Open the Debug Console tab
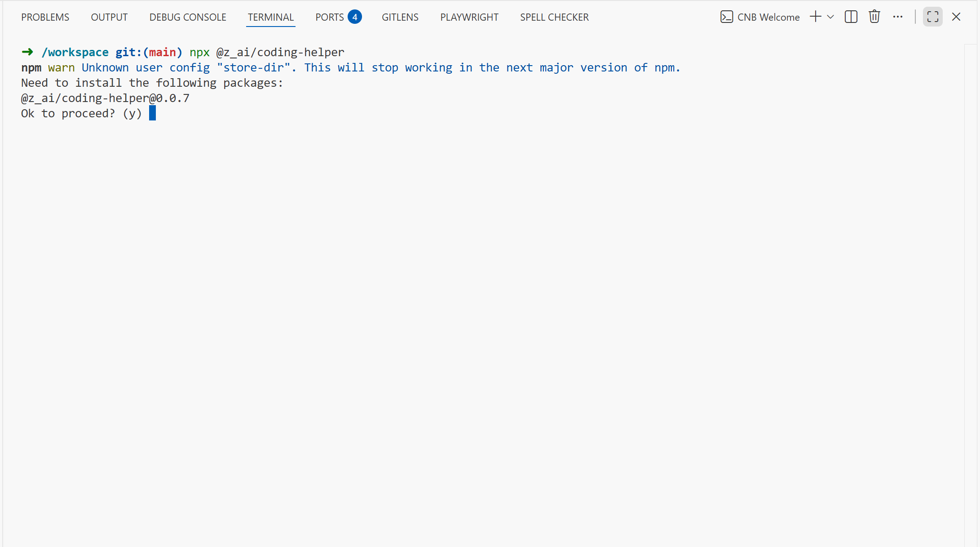Image resolution: width=980 pixels, height=547 pixels. [x=188, y=17]
